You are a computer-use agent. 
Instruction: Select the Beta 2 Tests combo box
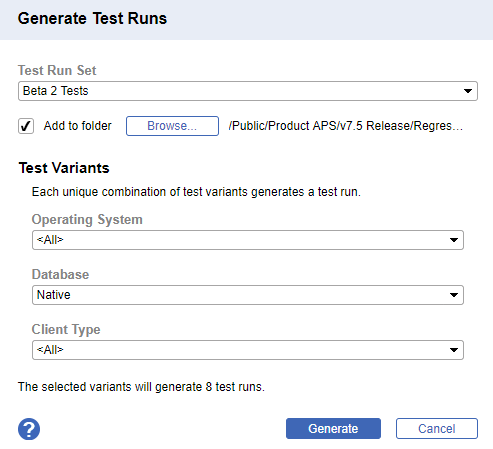[x=248, y=91]
